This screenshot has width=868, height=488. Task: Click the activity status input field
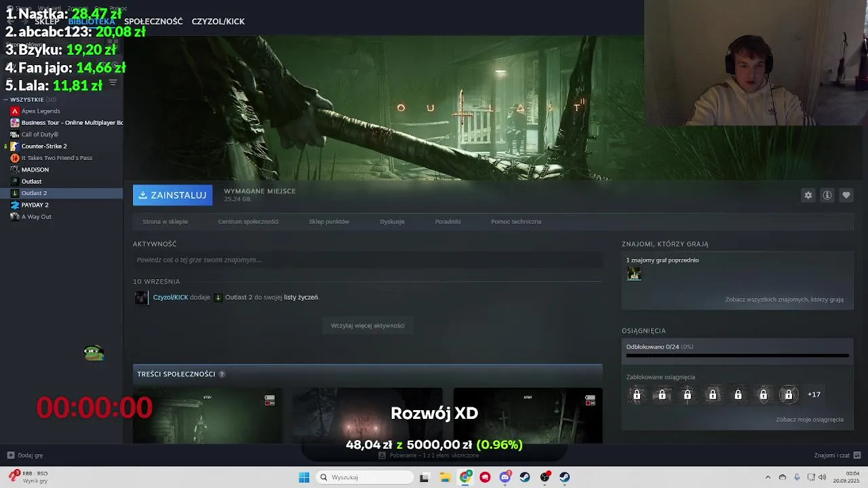[368, 260]
